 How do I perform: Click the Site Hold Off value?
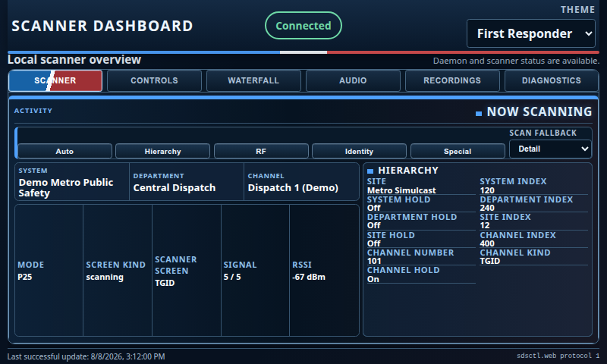tap(374, 243)
